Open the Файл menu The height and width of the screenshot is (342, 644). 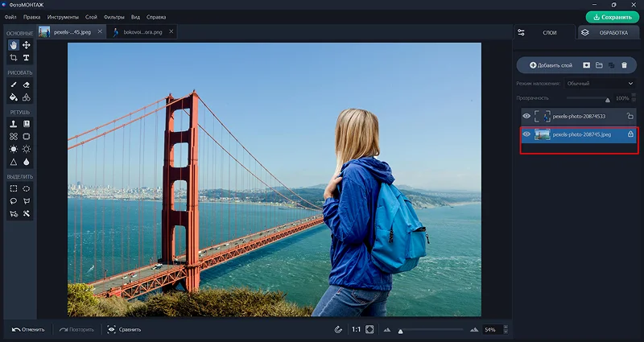click(x=10, y=17)
